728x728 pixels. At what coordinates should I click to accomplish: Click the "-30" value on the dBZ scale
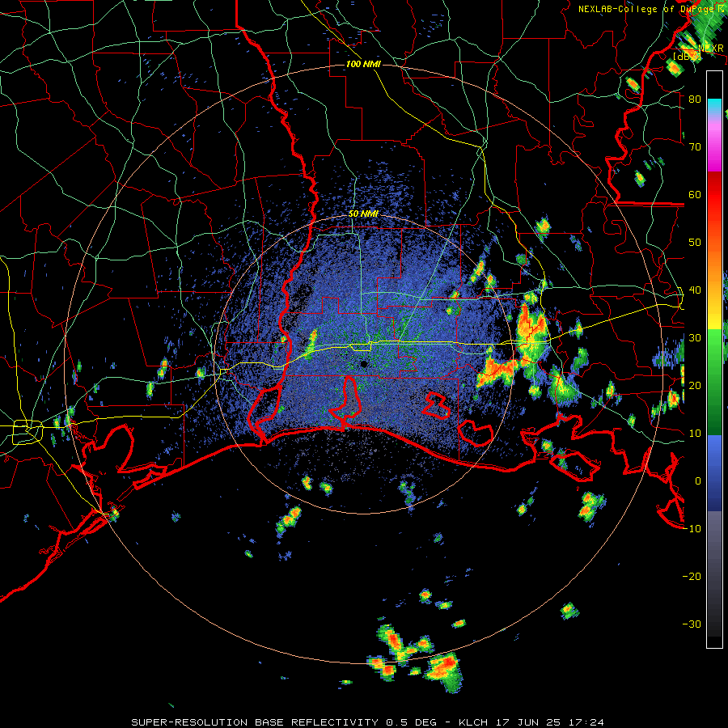coord(692,624)
